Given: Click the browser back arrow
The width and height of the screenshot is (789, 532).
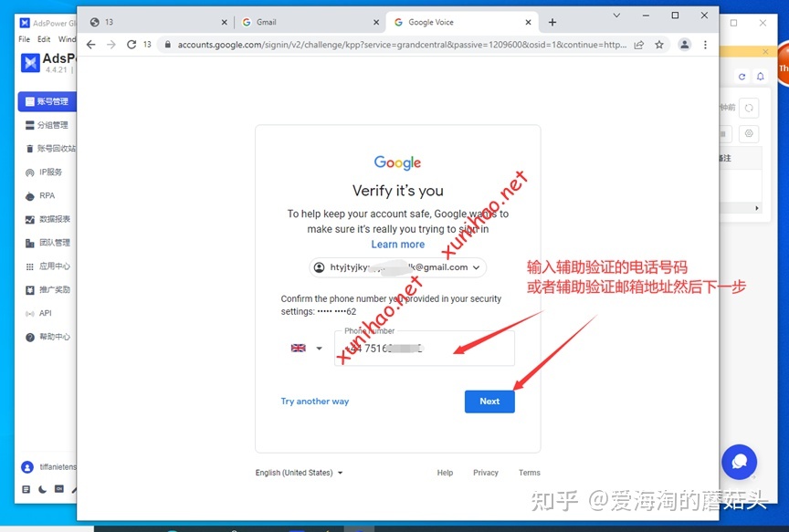Looking at the screenshot, I should pos(90,45).
